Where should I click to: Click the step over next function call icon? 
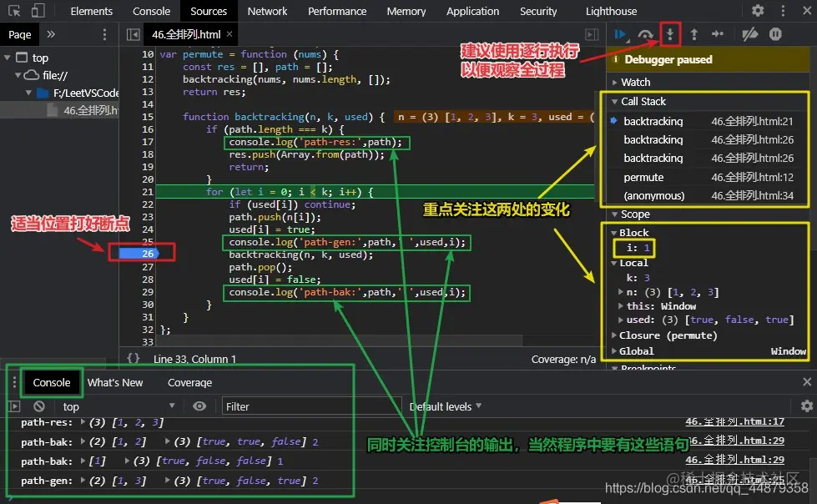pos(646,34)
